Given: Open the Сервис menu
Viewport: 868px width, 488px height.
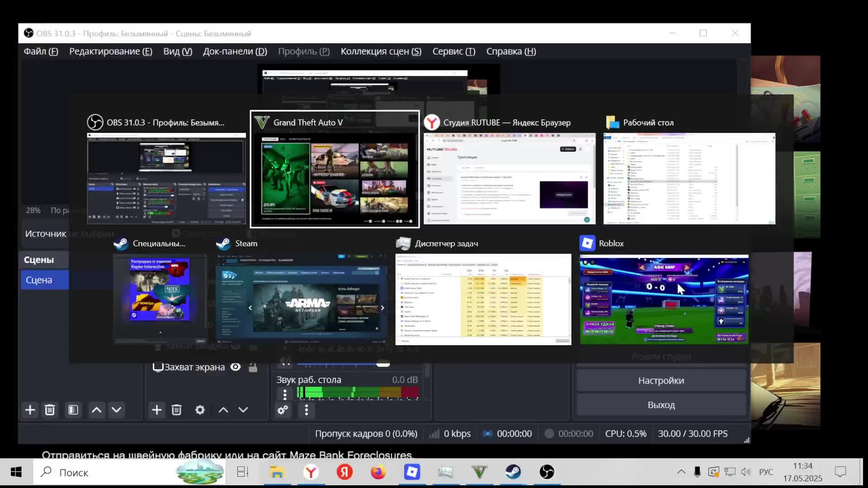Looking at the screenshot, I should pyautogui.click(x=454, y=52).
